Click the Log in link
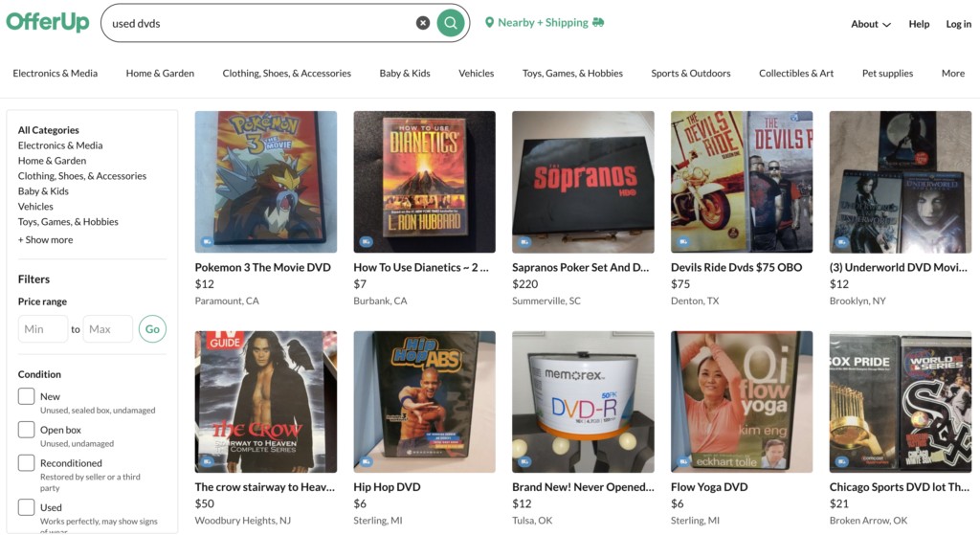 coord(958,24)
